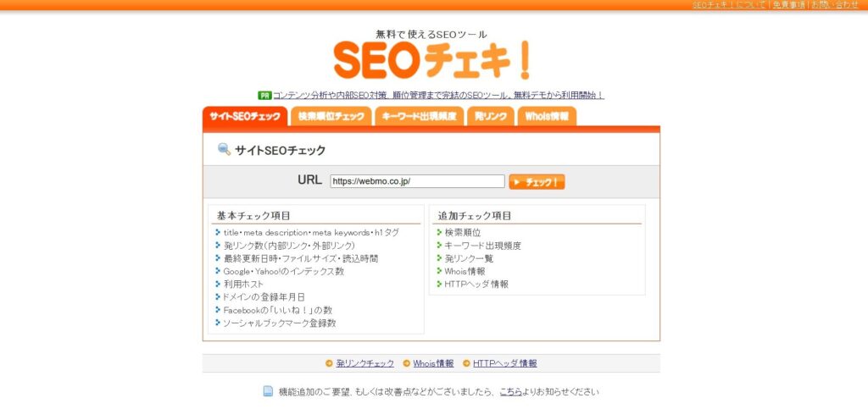Click orange arrow icon before Whois情報 footer link
This screenshot has width=868, height=420.
coord(407,363)
